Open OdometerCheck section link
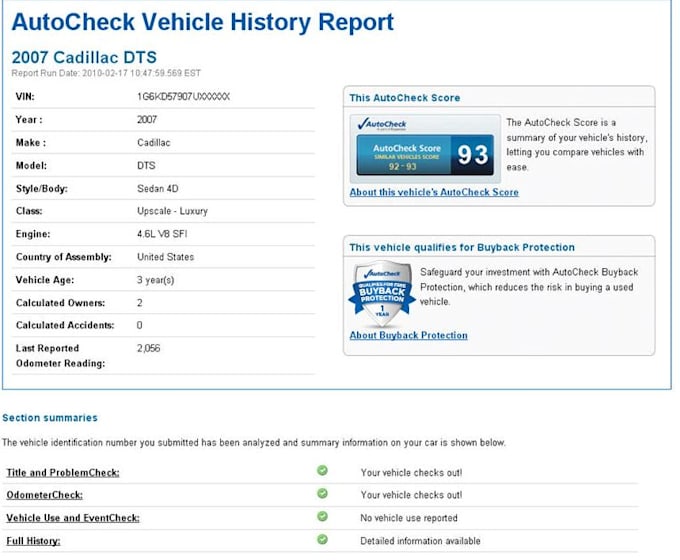680x560 pixels. [x=45, y=495]
